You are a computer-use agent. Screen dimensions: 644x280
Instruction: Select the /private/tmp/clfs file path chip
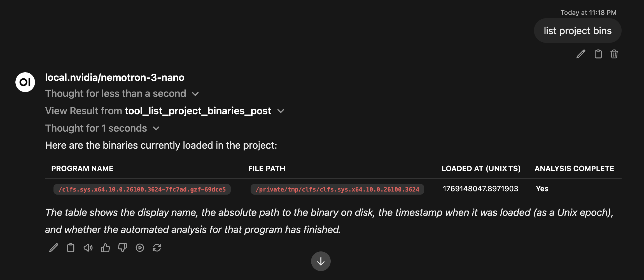click(337, 189)
